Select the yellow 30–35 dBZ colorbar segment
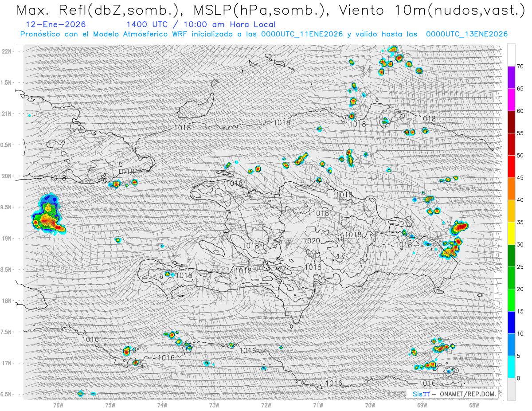The width and height of the screenshot is (532, 411). point(511,233)
